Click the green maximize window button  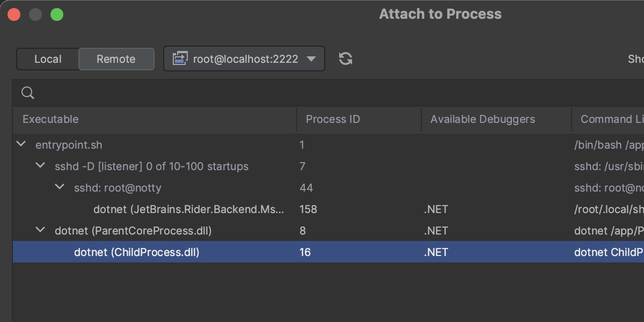pos(57,14)
